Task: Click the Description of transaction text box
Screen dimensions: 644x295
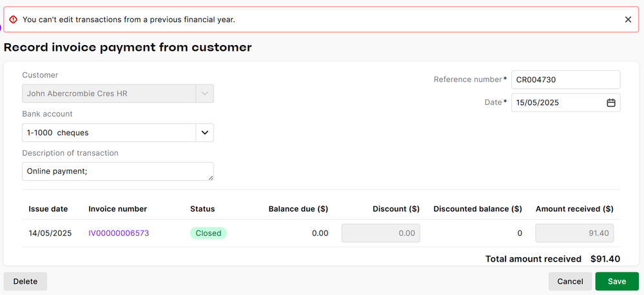Action: tap(117, 171)
